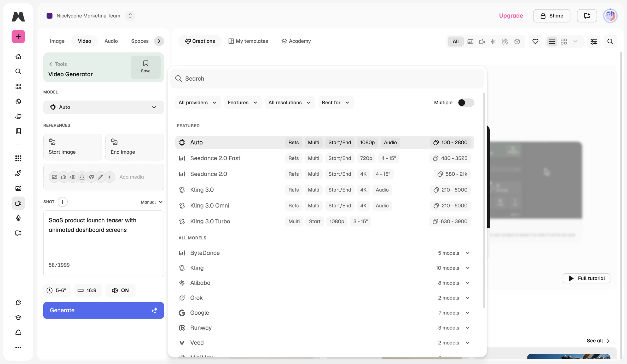Toggle the favorites heart filter
The width and height of the screenshot is (627, 364).
[x=535, y=41]
